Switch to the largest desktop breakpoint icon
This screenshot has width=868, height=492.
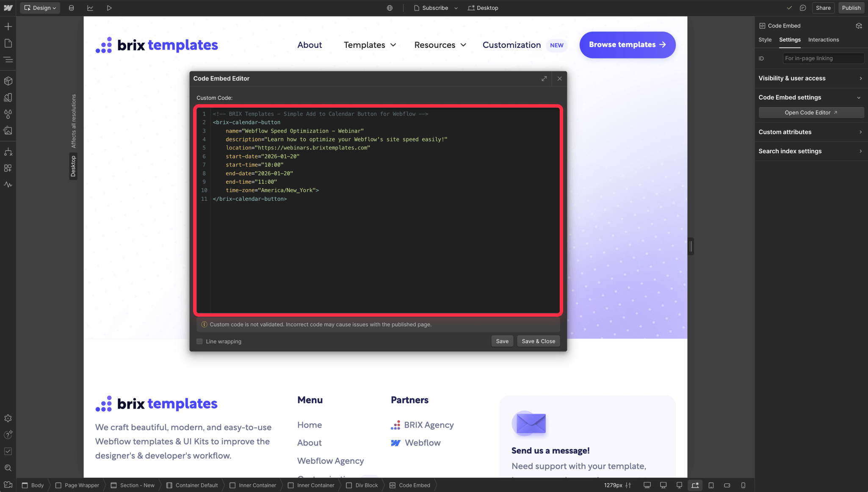pyautogui.click(x=647, y=485)
